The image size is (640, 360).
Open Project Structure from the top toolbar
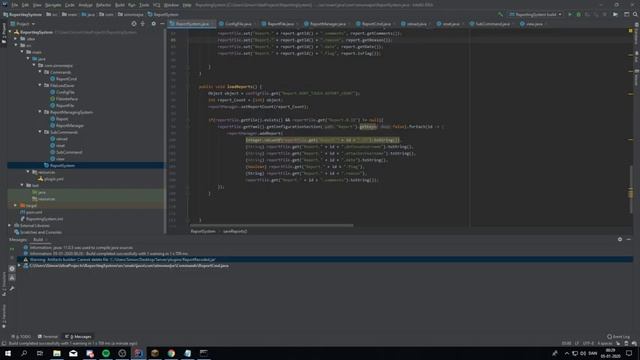627,14
